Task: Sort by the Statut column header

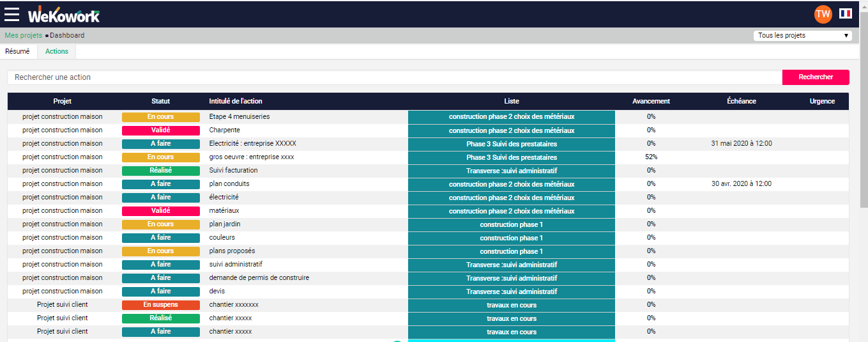Action: pos(160,101)
